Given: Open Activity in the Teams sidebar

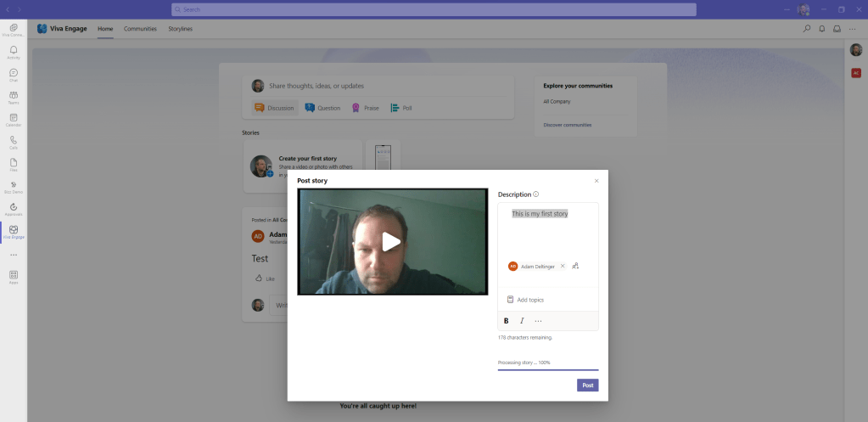Looking at the screenshot, I should pos(14,53).
